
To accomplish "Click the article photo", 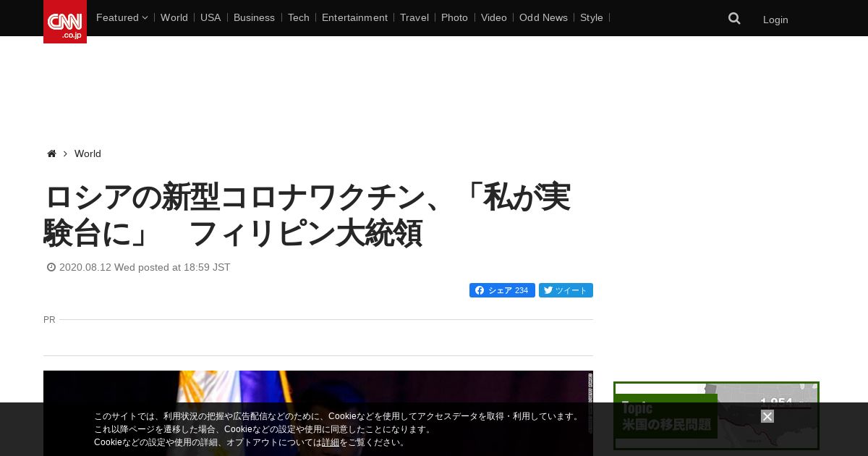I will tap(318, 413).
